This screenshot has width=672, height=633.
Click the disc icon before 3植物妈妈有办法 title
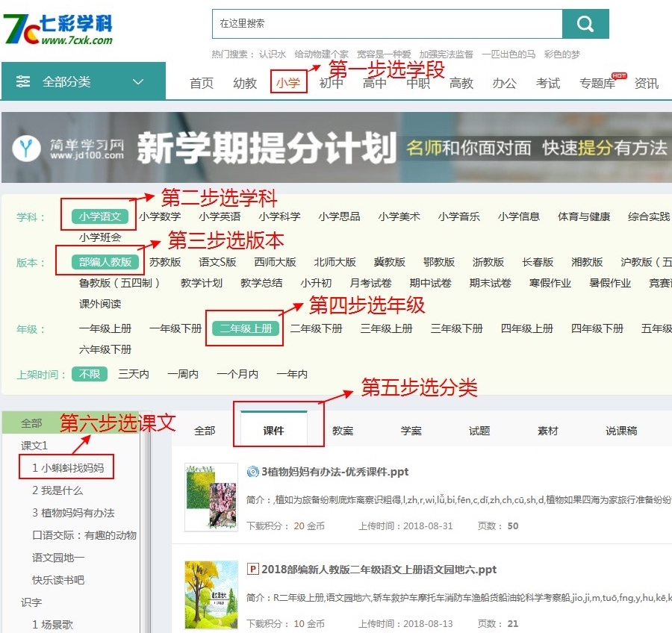tap(252, 472)
